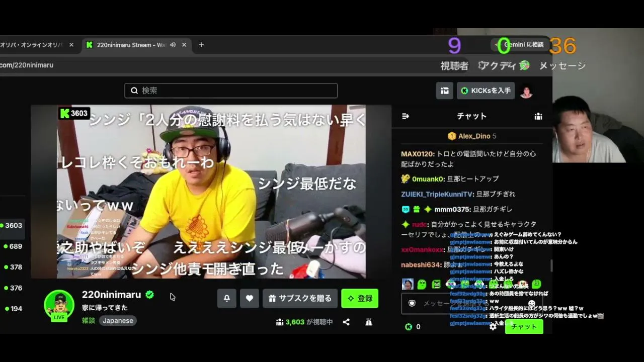
Task: Click username MAX0120 in chat
Action: 417,154
